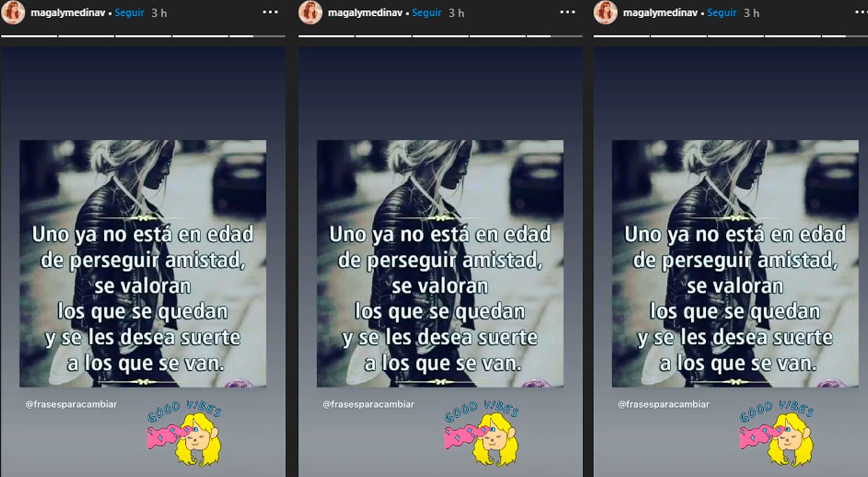The height and width of the screenshot is (477, 868).
Task: Click the '3 h' timestamp in the middle story
Action: pyautogui.click(x=456, y=13)
